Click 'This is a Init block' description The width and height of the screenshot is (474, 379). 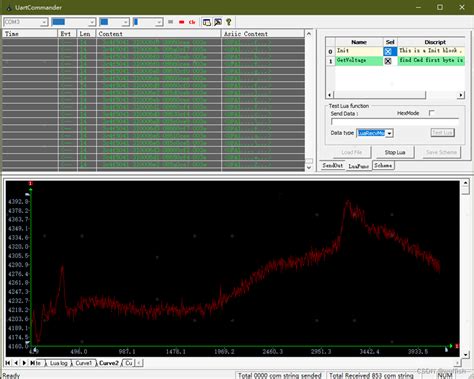pos(431,51)
